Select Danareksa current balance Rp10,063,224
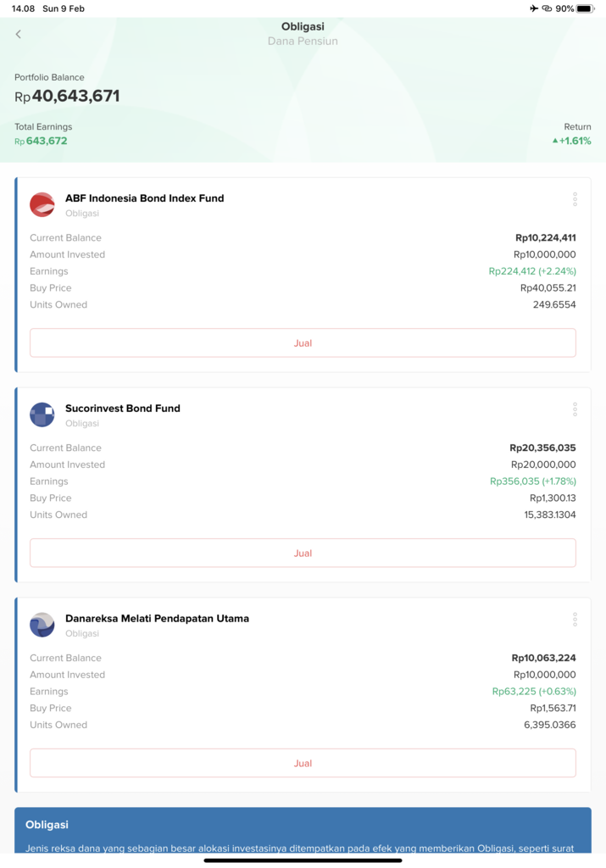The width and height of the screenshot is (606, 868). point(544,658)
